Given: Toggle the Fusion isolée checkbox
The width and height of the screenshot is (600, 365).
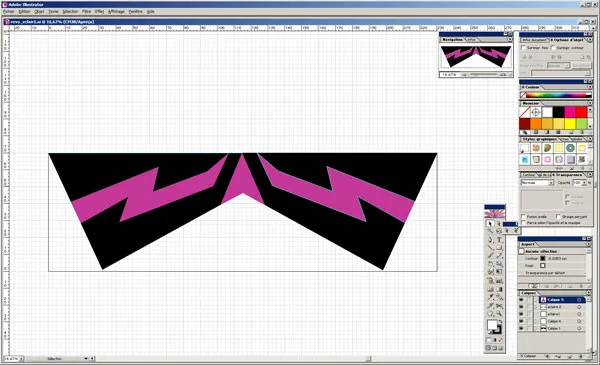Looking at the screenshot, I should 523,217.
